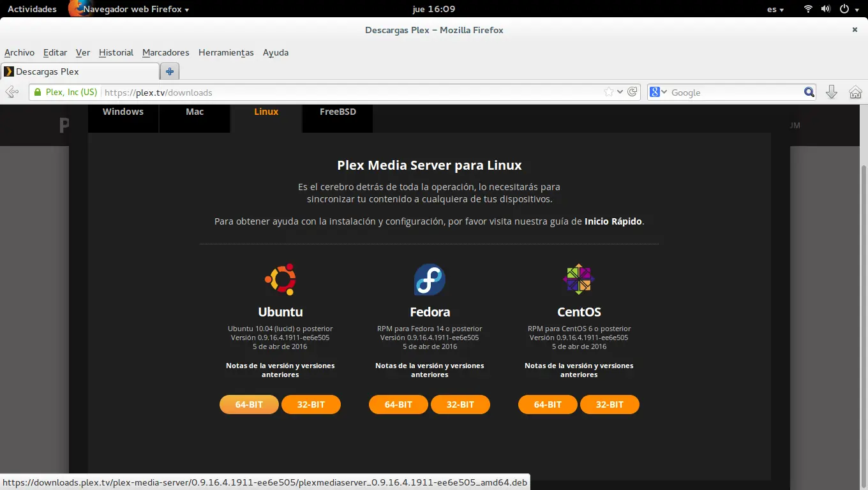Open the Herramientas menu
The height and width of the screenshot is (490, 868).
[226, 52]
